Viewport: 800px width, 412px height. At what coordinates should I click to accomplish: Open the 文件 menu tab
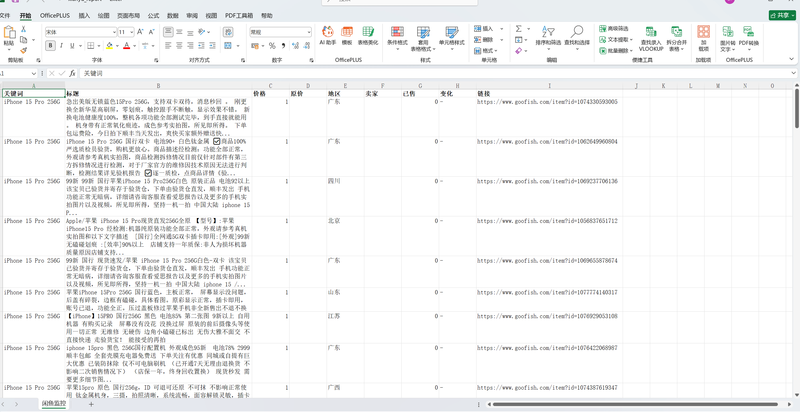click(x=5, y=16)
